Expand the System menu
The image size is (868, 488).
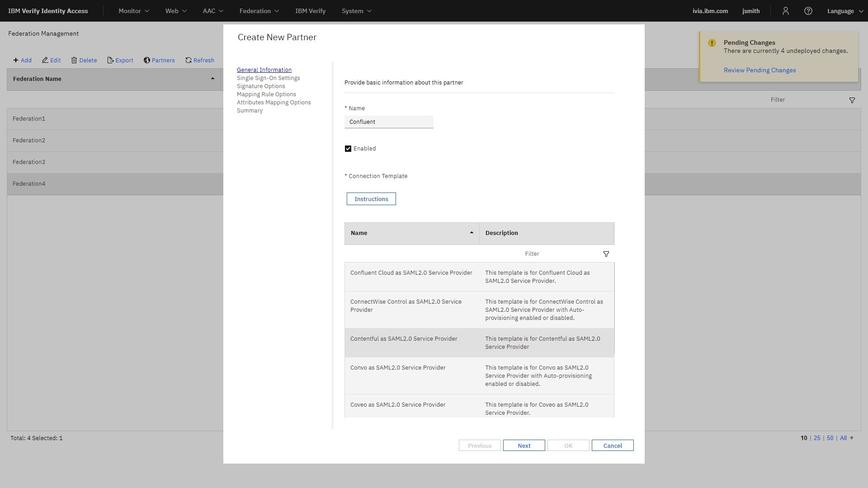tap(357, 11)
